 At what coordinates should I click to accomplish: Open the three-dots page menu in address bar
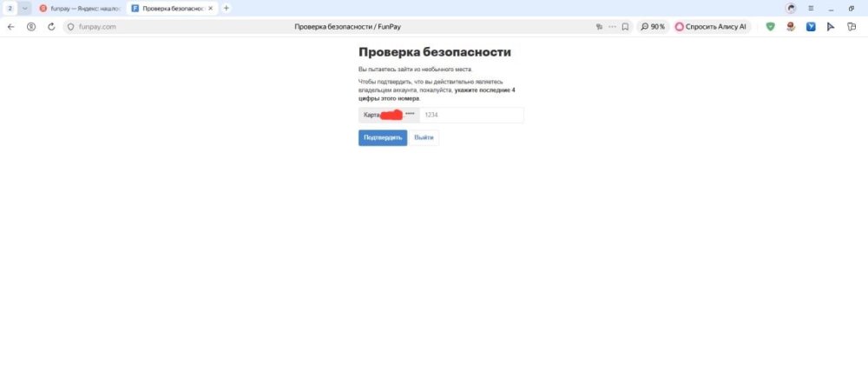click(612, 27)
